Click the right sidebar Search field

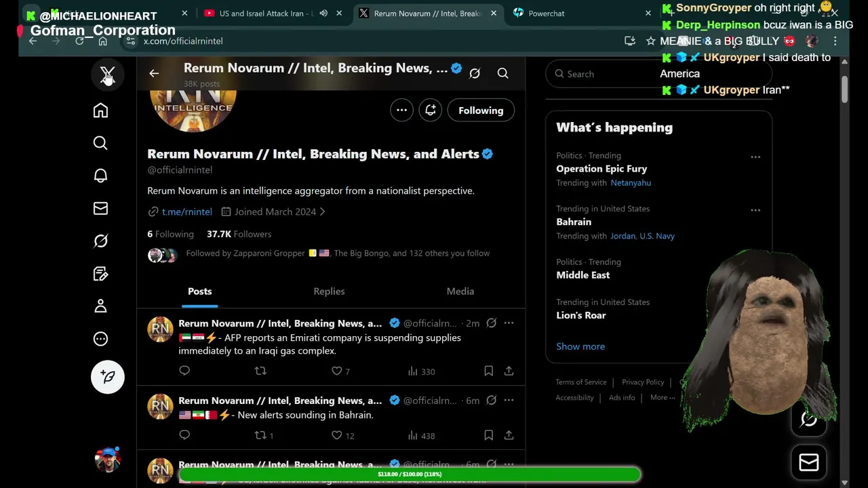pos(658,74)
